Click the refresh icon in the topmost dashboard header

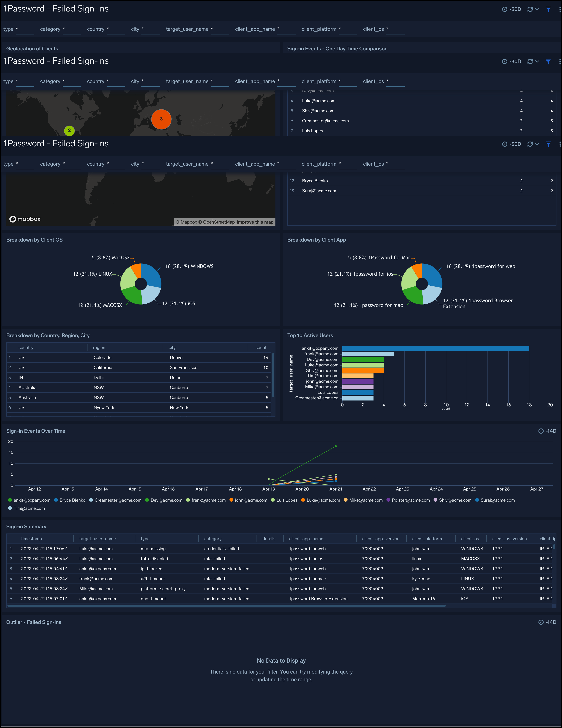(530, 9)
